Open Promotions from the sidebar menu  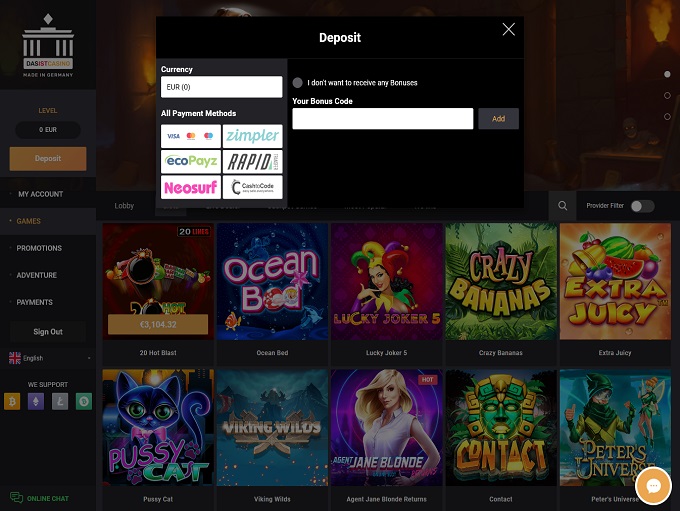39,248
